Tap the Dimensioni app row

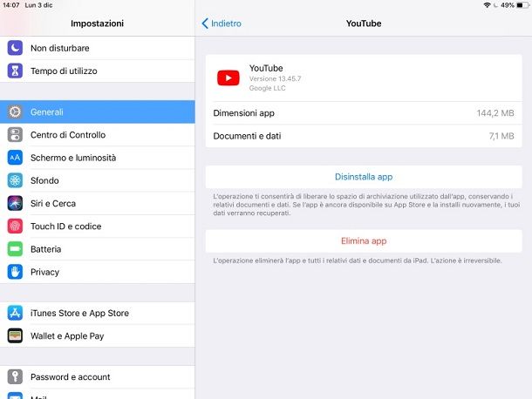tap(364, 113)
